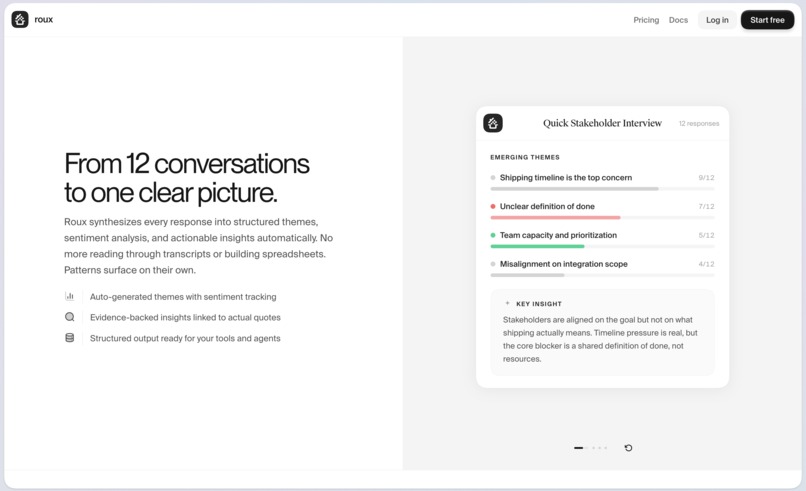The height and width of the screenshot is (491, 806).
Task: Click Auto-generated themes with sentiment tracking text
Action: 183,297
